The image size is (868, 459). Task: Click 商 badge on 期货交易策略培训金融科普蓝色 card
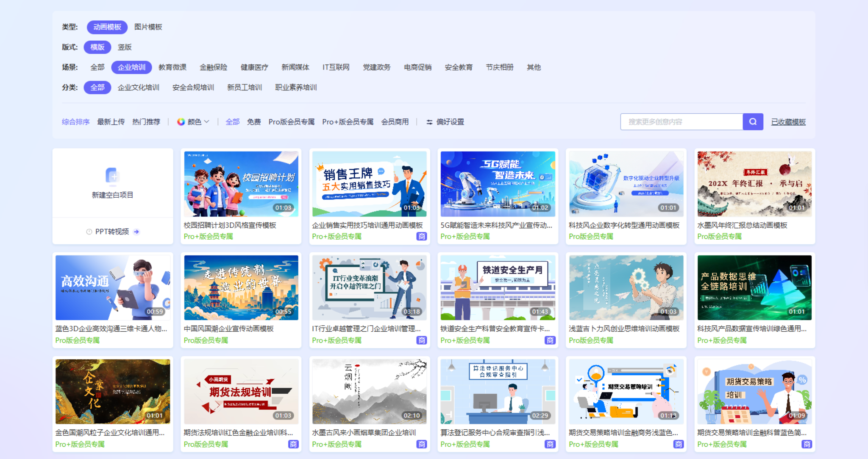(807, 444)
